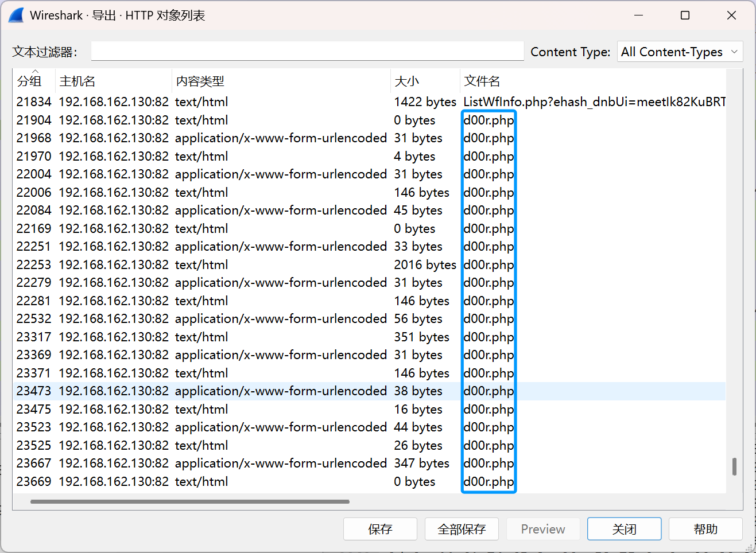756x553 pixels.
Task: Sort by the 文件名 column header
Action: (593, 81)
